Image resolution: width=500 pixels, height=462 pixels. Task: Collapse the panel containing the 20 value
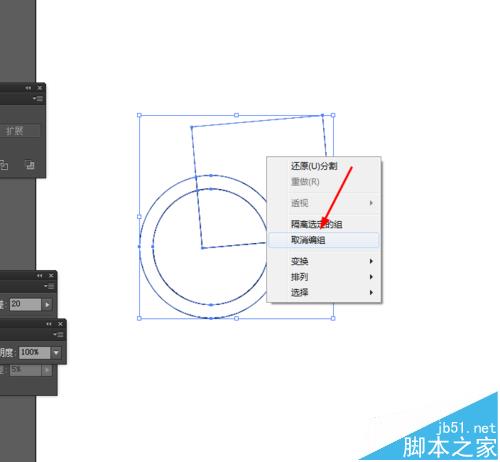pos(40,276)
